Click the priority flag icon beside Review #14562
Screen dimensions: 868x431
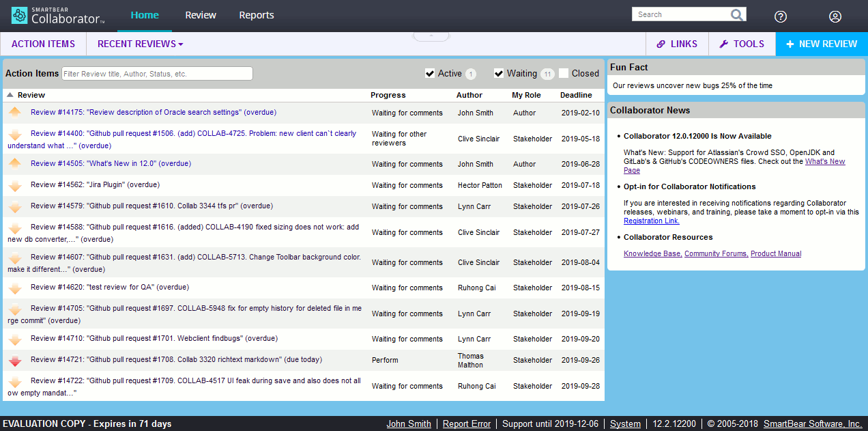point(15,186)
